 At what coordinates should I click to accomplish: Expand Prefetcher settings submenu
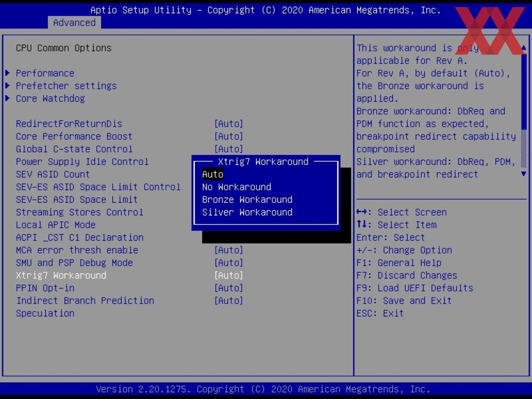pos(66,86)
